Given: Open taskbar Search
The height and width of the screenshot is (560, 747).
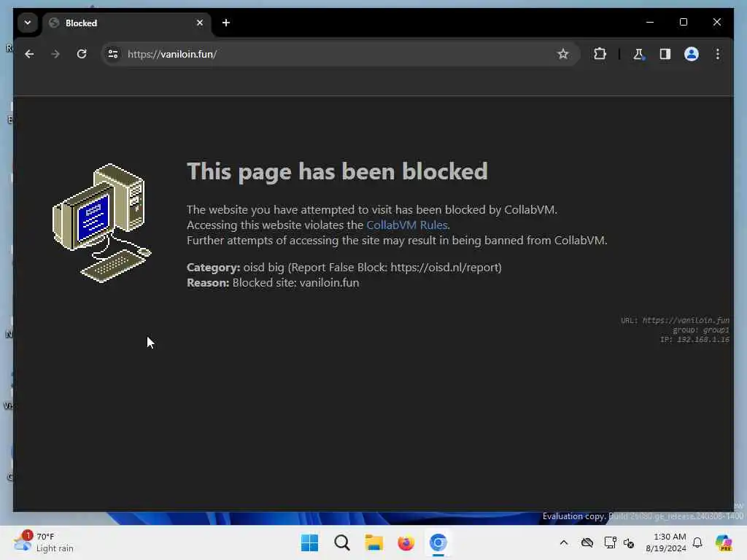Looking at the screenshot, I should [x=342, y=542].
